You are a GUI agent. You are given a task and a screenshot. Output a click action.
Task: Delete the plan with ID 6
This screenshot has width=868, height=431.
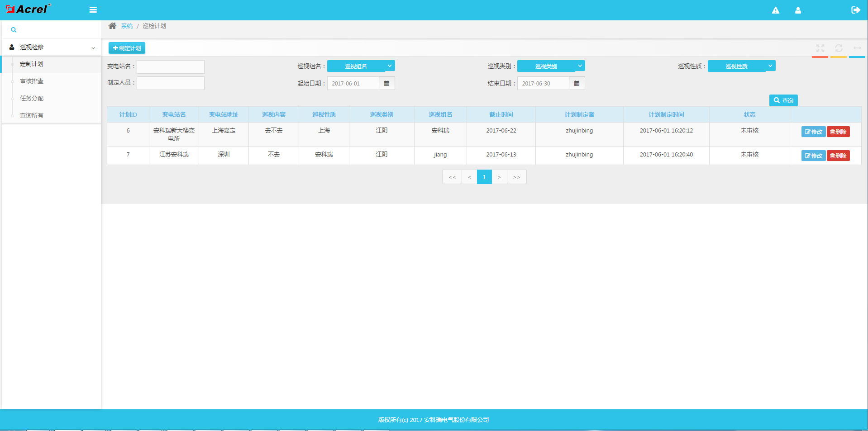pyautogui.click(x=838, y=132)
